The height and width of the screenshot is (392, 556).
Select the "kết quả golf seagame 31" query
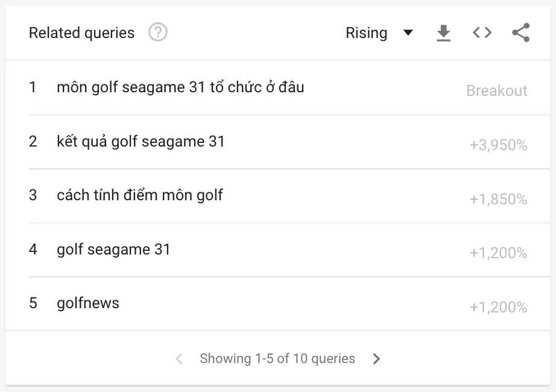pos(141,141)
